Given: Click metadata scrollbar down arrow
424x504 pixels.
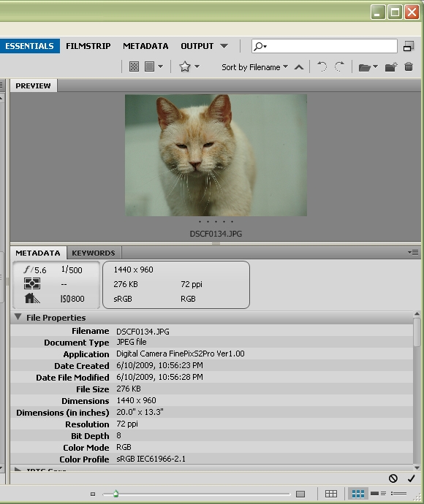Looking at the screenshot, I should (x=417, y=467).
